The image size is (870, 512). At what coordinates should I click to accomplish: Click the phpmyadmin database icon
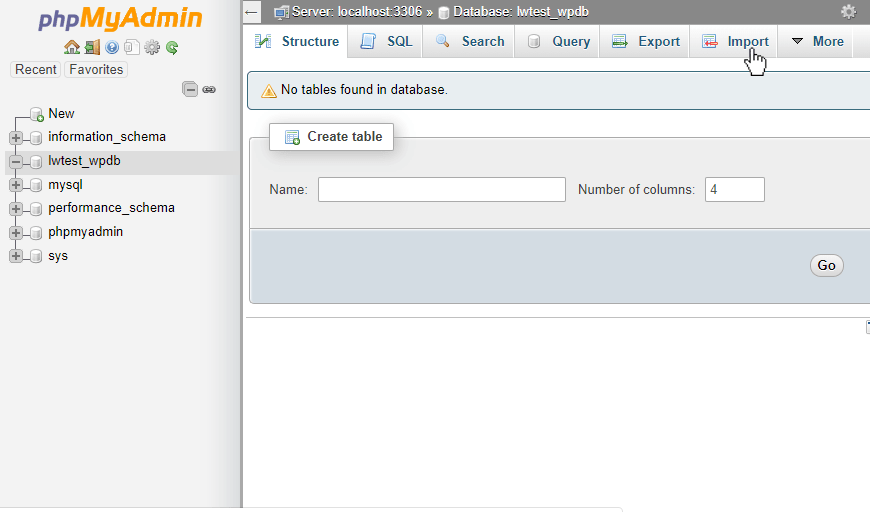(36, 232)
